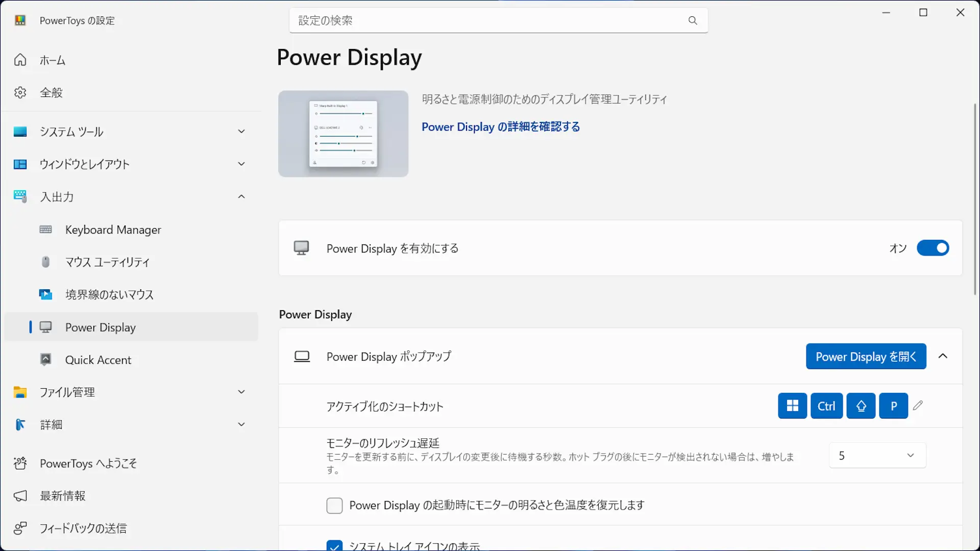This screenshot has height=551, width=980.
Task: Click the P key shortcut badge
Action: click(x=893, y=406)
